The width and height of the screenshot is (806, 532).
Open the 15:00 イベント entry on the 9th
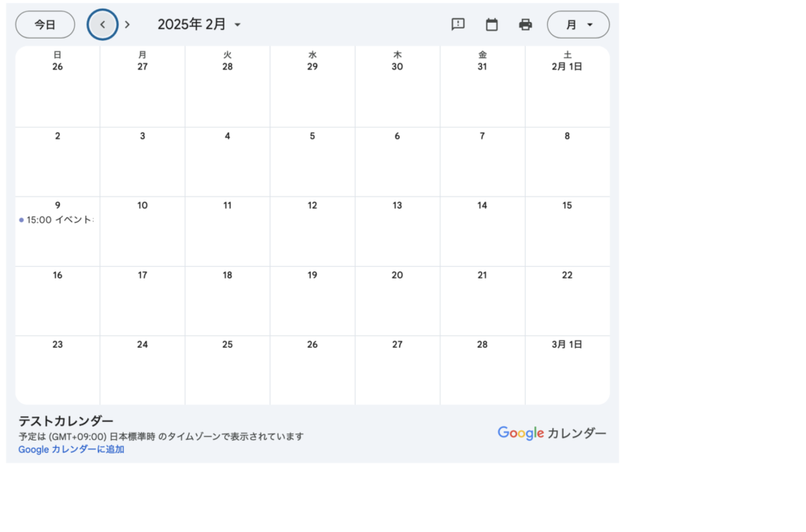click(x=60, y=220)
